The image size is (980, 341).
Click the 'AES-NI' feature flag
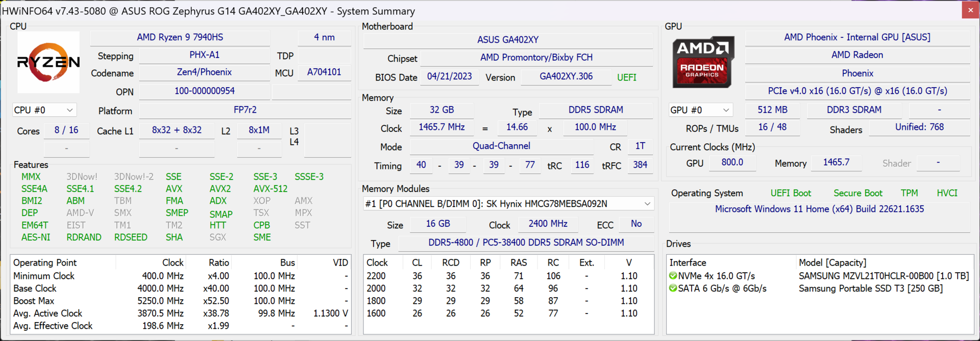[36, 238]
